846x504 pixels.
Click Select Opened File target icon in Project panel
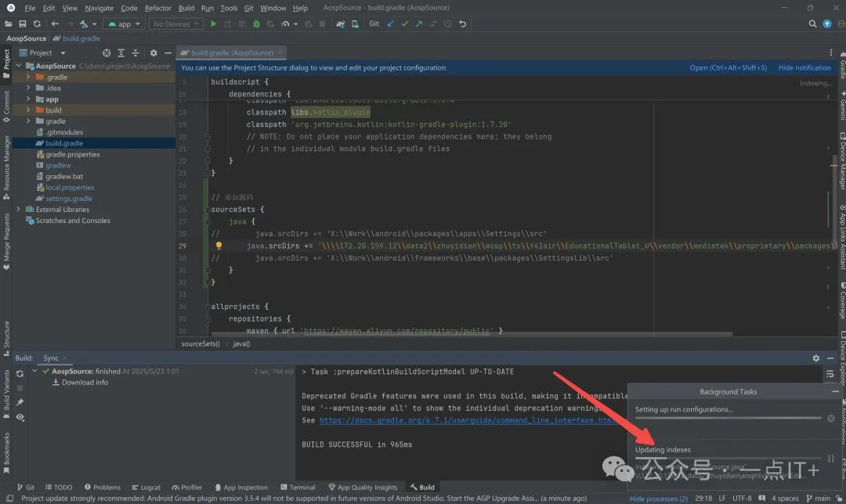(107, 52)
